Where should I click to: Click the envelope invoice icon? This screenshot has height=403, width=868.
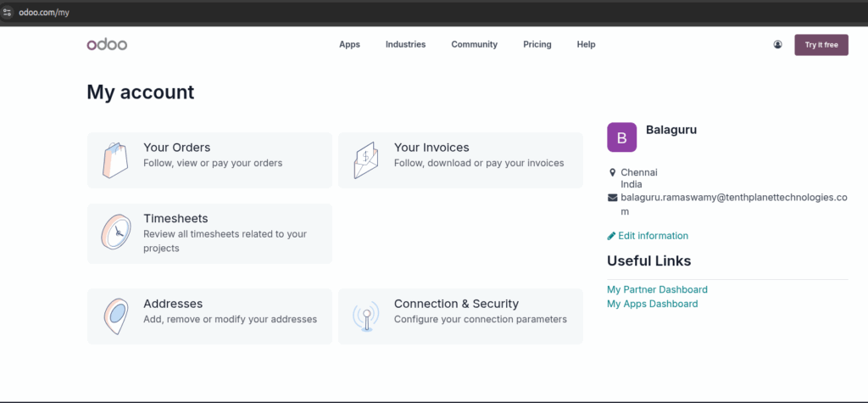[366, 160]
